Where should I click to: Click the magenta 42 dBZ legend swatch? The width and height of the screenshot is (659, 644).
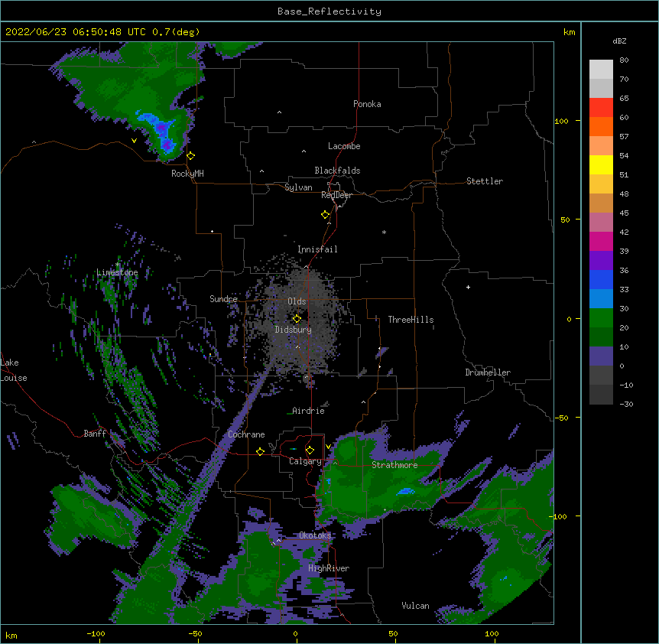[601, 241]
